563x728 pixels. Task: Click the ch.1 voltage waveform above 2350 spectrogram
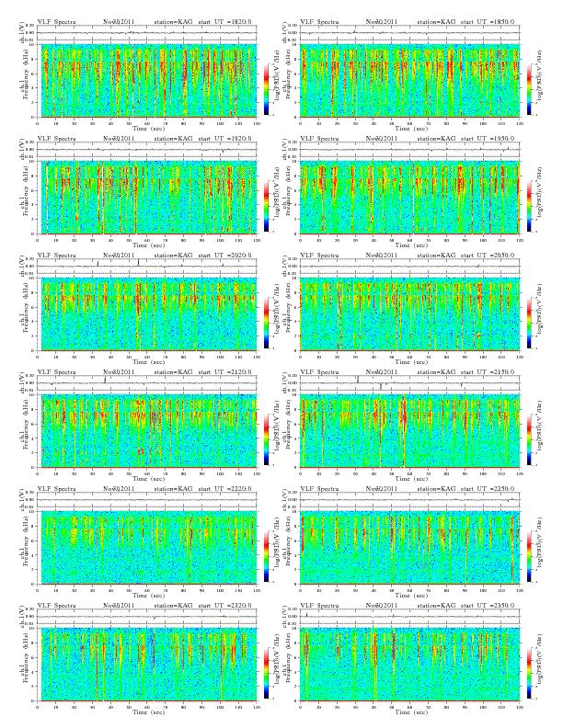(x=409, y=617)
